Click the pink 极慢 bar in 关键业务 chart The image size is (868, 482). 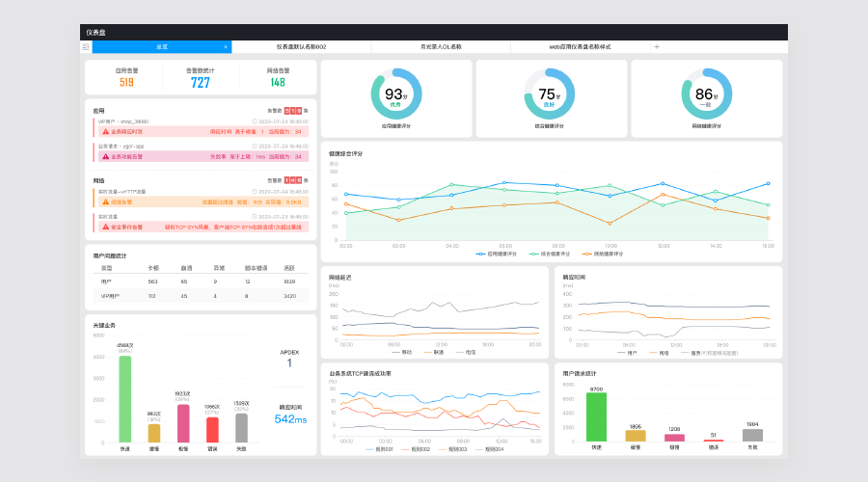[x=183, y=422]
